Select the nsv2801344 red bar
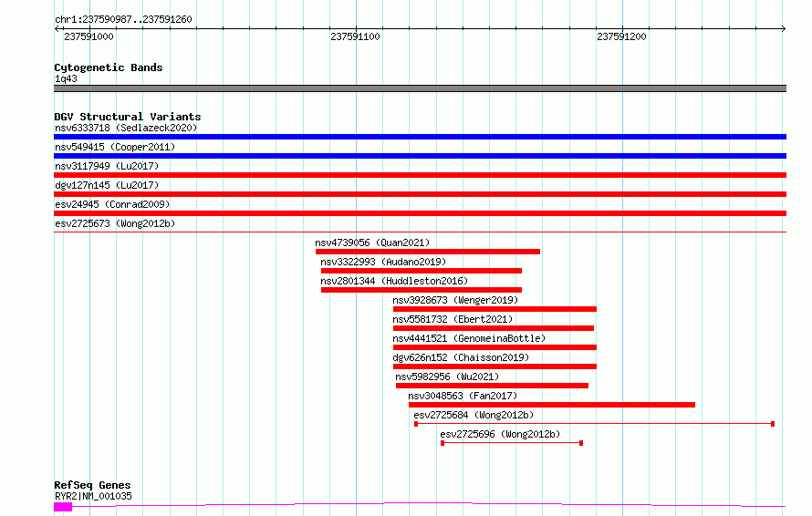The width and height of the screenshot is (812, 516). pos(421,290)
